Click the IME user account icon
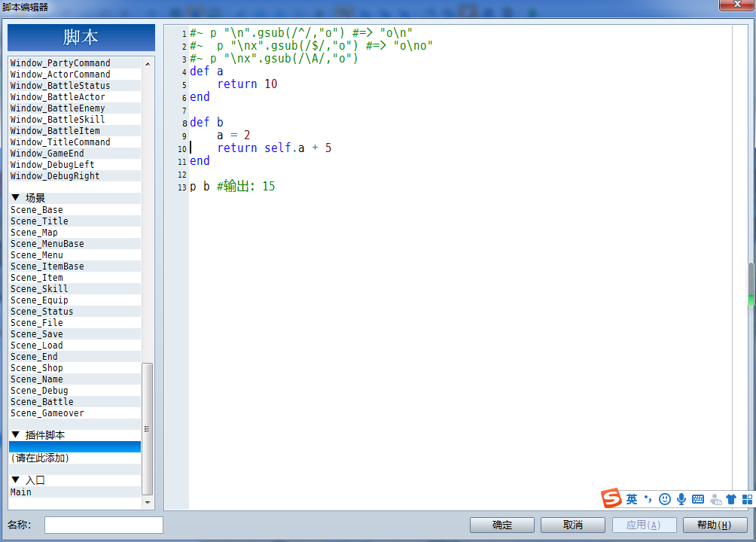 (x=715, y=500)
